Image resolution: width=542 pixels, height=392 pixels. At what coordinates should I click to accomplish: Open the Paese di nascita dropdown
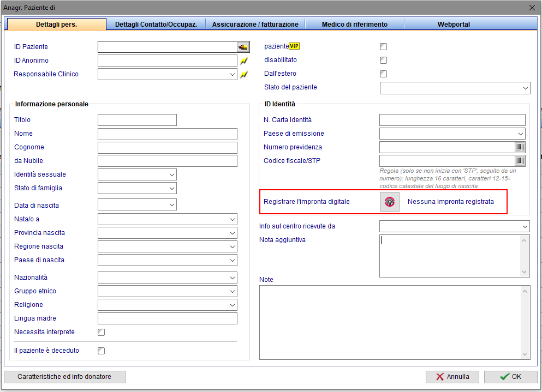click(233, 261)
